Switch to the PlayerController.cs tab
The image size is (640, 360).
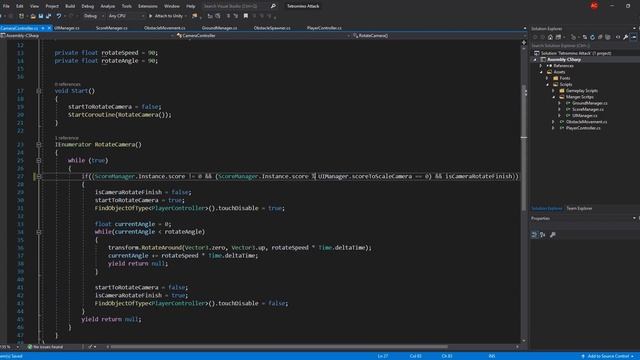(324, 28)
